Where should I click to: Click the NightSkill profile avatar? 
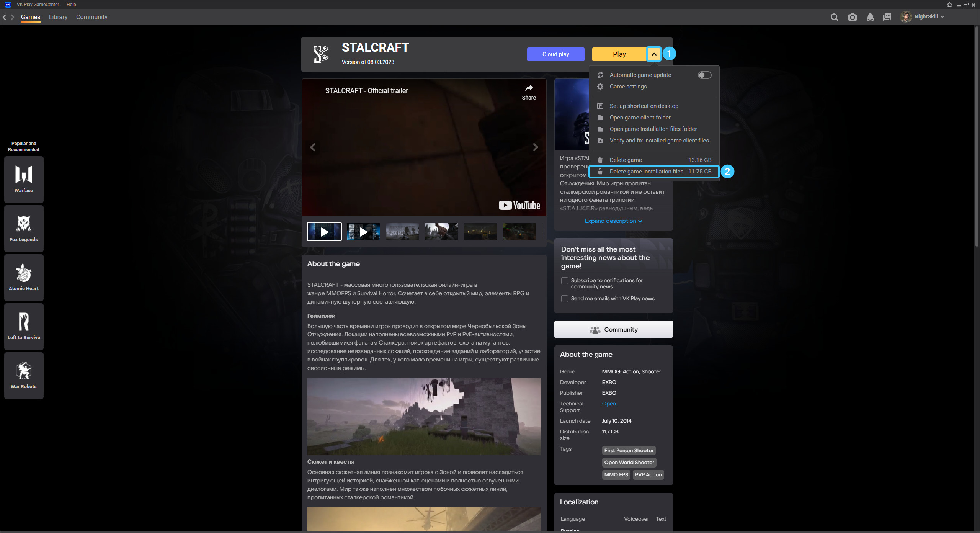906,16
